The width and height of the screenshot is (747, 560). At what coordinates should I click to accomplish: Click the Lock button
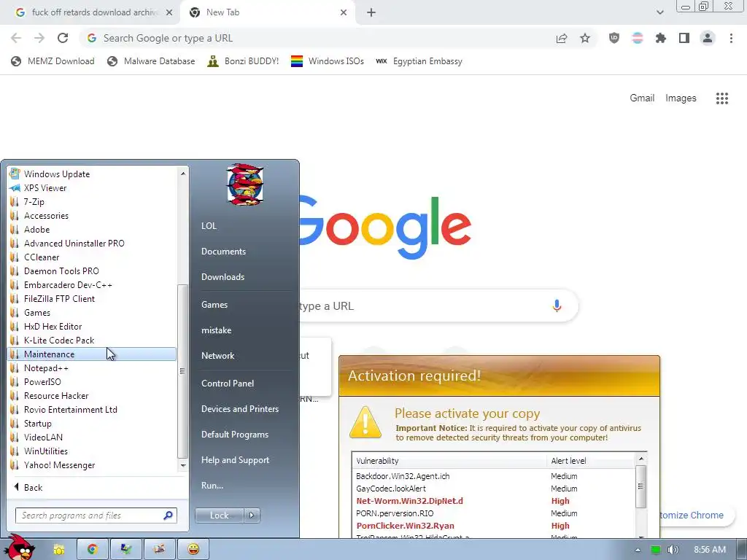tap(219, 516)
